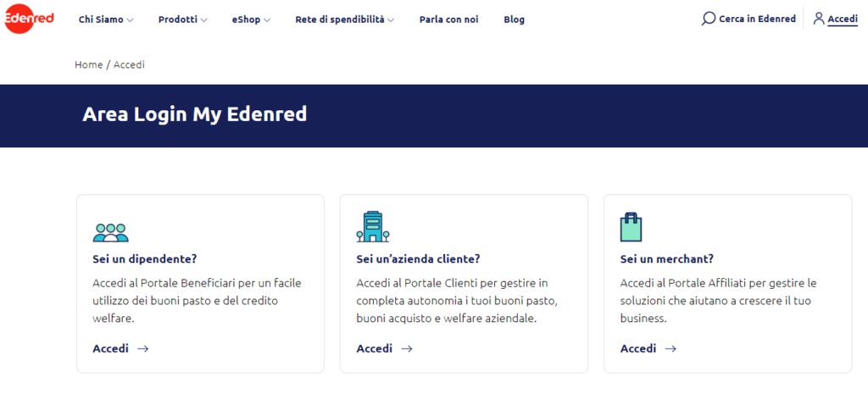Click Accedi in the top header
Viewport: 868px width, 394px height.
(x=843, y=19)
